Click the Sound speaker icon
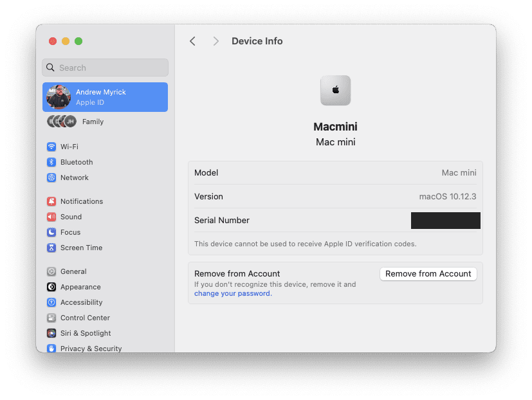Screen dimensions: 532x400 coord(51,217)
